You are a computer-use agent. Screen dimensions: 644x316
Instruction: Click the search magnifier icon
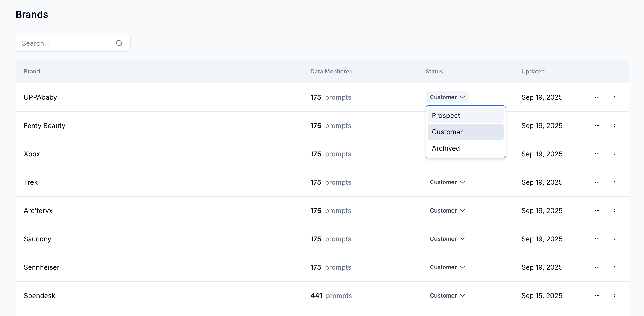(119, 43)
